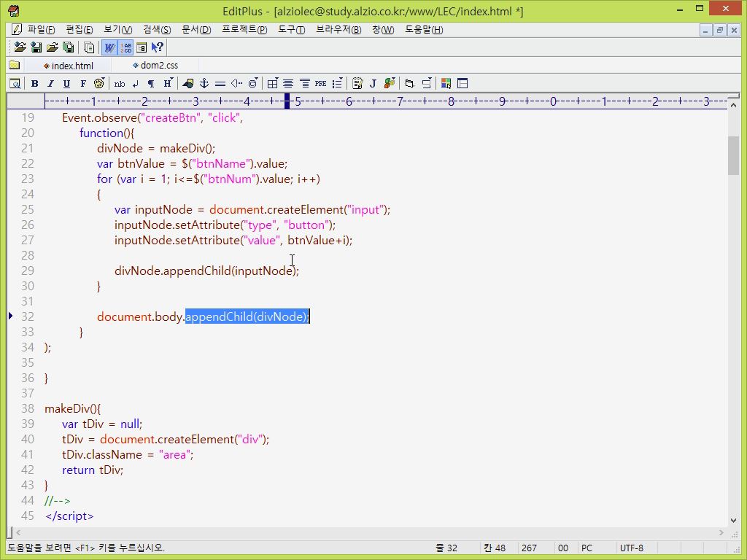Apply Underline tag with U icon
The width and height of the screenshot is (747, 560).
coord(66,84)
